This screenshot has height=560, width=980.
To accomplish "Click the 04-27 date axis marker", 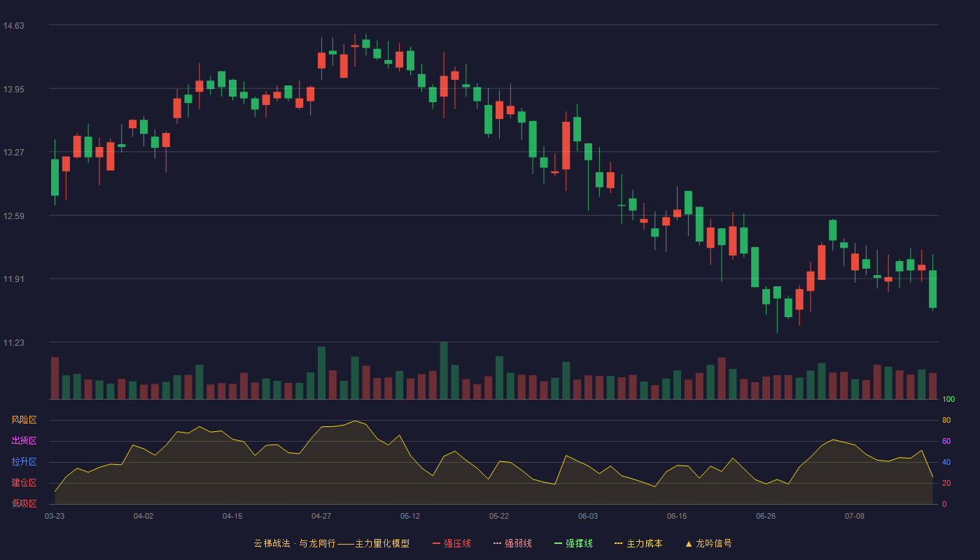I will tap(321, 516).
